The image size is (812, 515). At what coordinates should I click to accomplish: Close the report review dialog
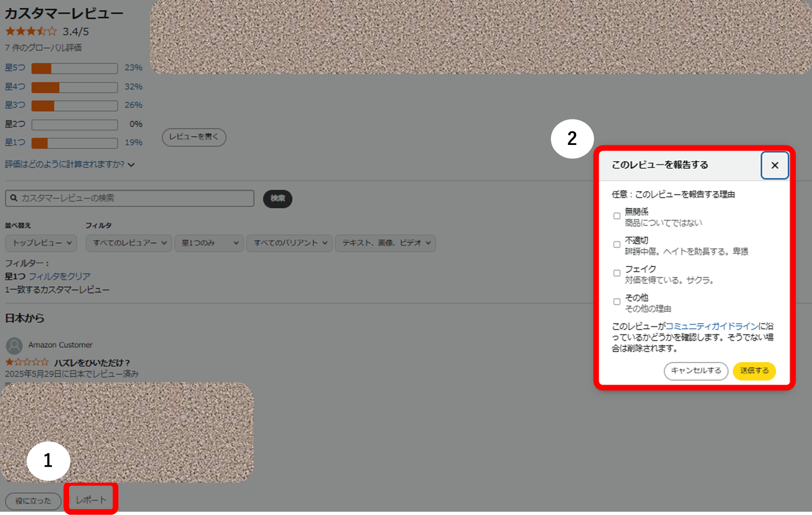coord(774,165)
